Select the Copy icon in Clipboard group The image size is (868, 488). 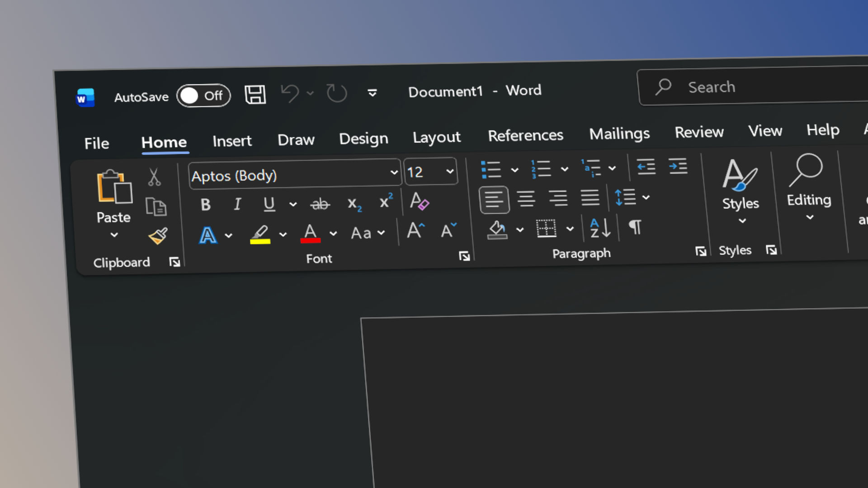(x=156, y=207)
